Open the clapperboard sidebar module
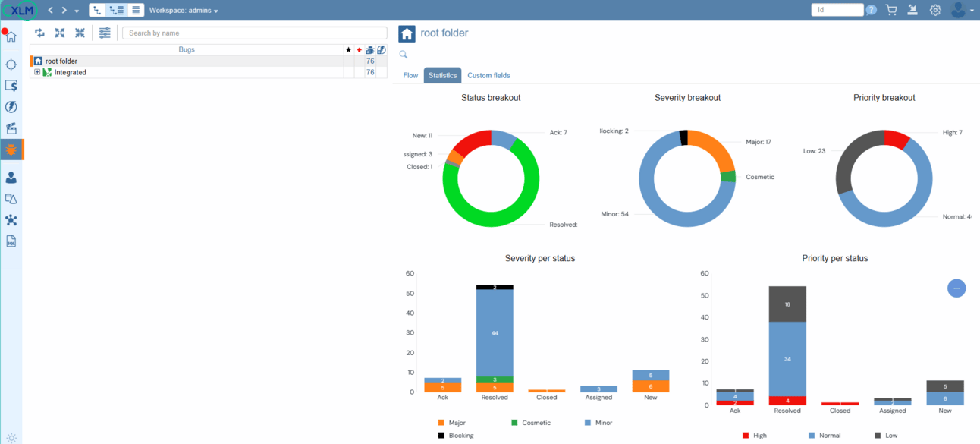 [11, 128]
